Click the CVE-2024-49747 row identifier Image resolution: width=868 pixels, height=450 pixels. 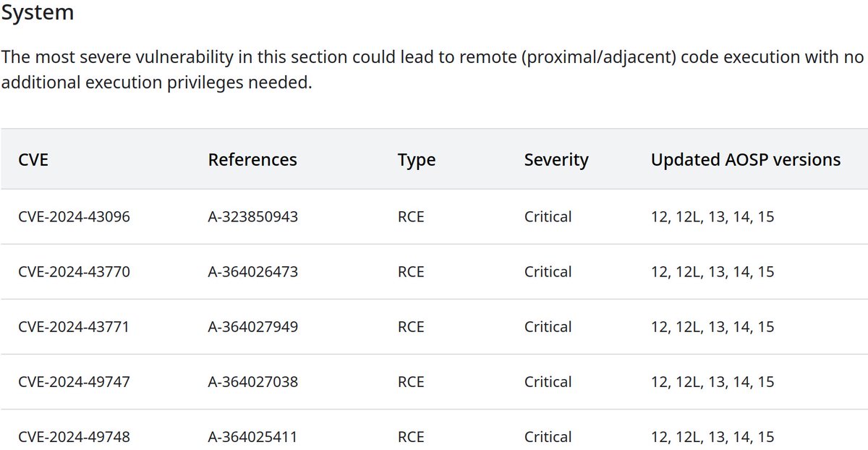(x=74, y=381)
